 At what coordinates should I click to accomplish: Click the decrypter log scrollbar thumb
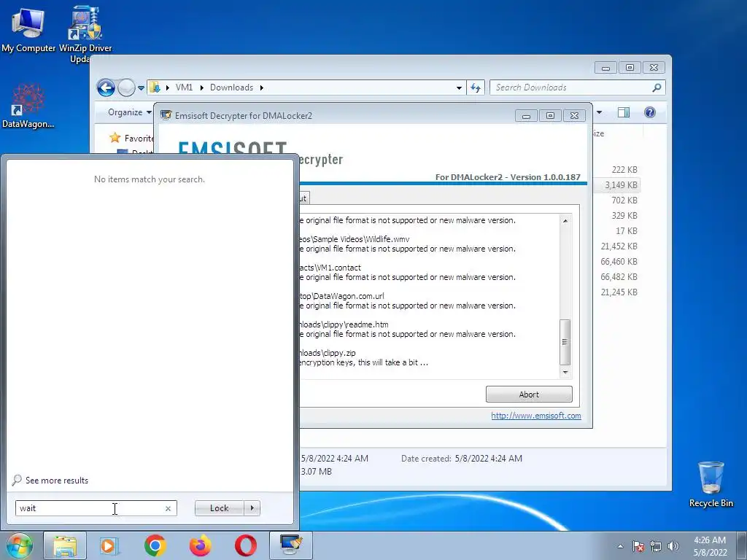[565, 342]
